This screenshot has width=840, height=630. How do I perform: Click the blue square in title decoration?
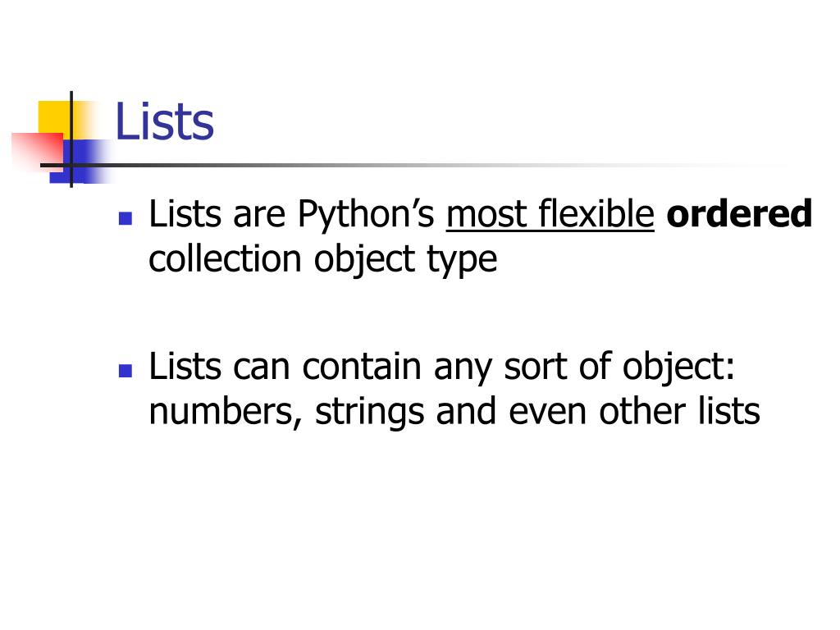(80, 161)
